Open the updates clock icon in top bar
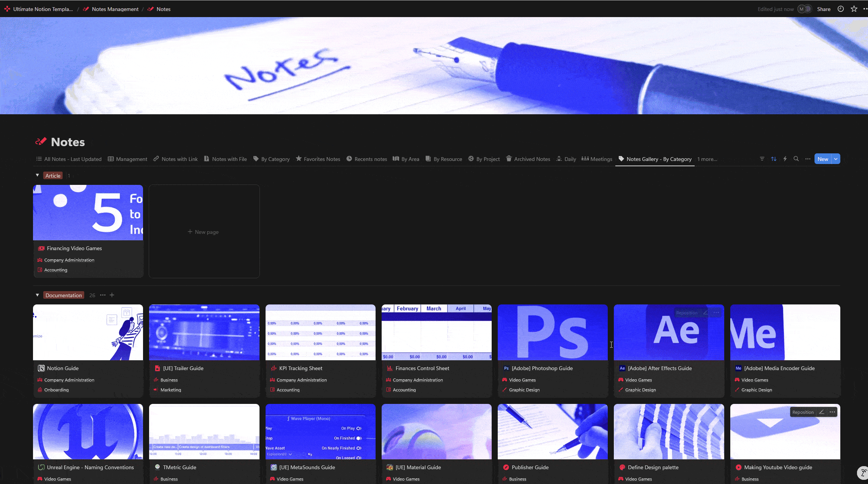868x484 pixels. coord(841,9)
